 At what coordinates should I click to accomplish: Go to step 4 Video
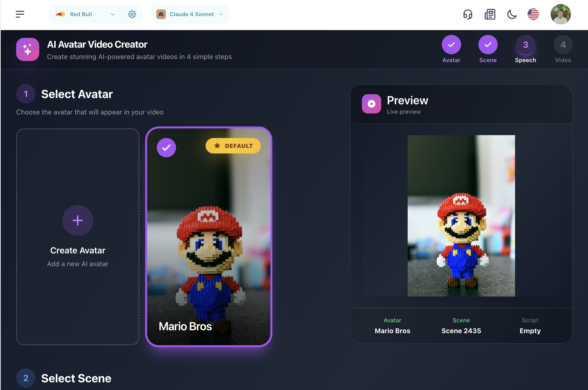[x=563, y=45]
